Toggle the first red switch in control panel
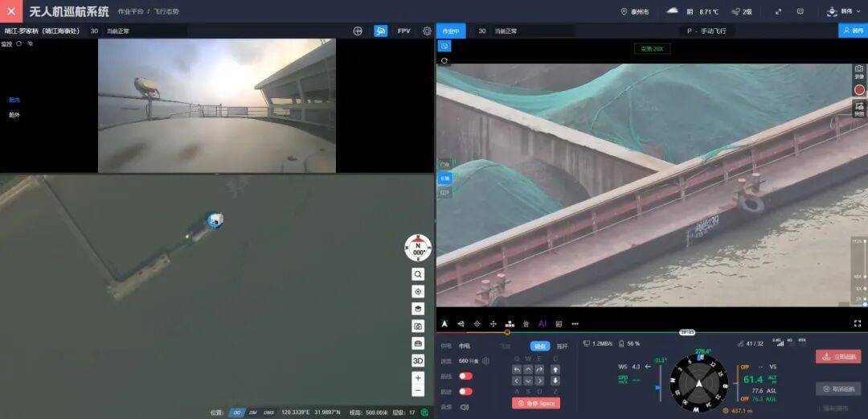Screen dimensions: 868x419 pyautogui.click(x=465, y=376)
